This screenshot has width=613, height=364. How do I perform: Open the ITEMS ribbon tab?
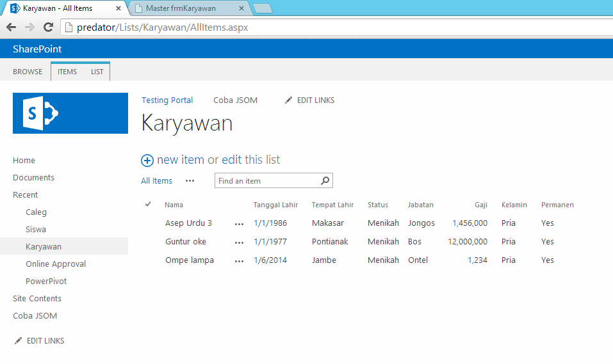coord(67,72)
